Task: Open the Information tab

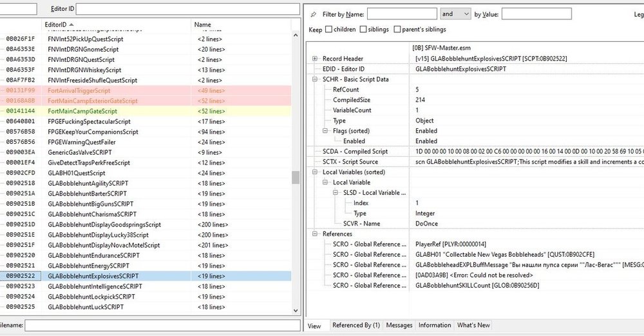Action: (x=435, y=325)
